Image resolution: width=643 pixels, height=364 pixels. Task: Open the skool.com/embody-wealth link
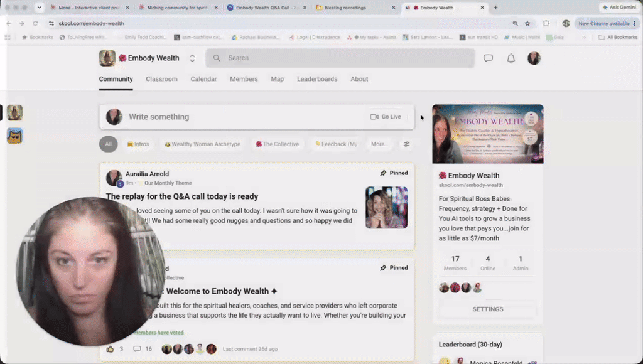(471, 185)
